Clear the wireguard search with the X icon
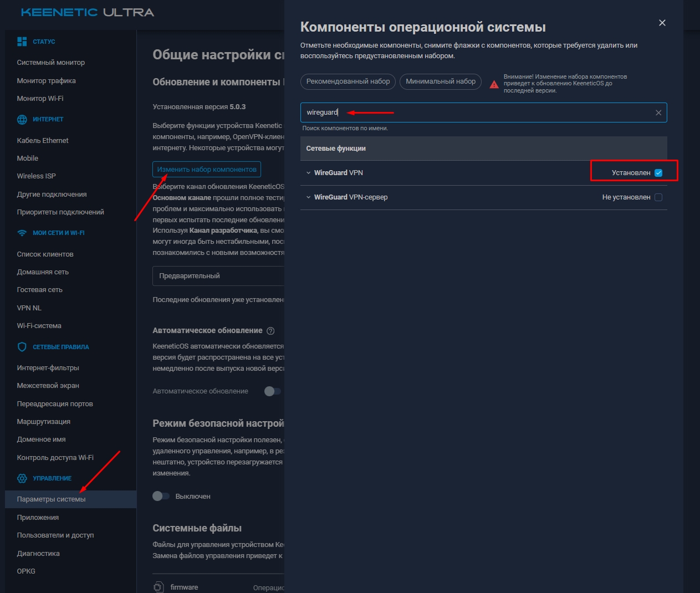The height and width of the screenshot is (593, 700). (658, 112)
